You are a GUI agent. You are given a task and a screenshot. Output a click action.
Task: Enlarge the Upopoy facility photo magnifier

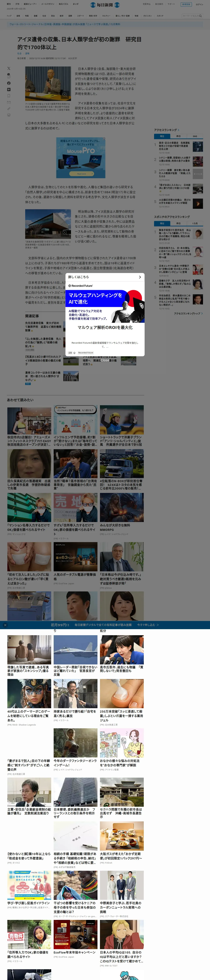click(65, 232)
